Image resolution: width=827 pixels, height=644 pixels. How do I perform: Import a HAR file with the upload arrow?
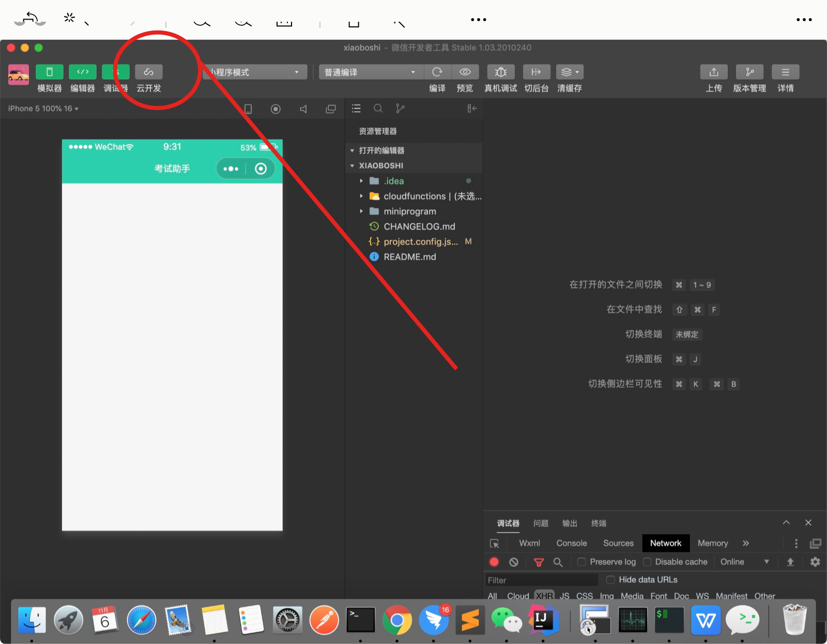pos(790,562)
